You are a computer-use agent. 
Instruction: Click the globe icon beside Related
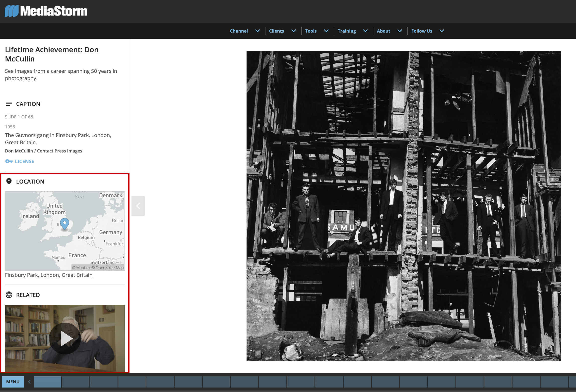[x=9, y=295]
